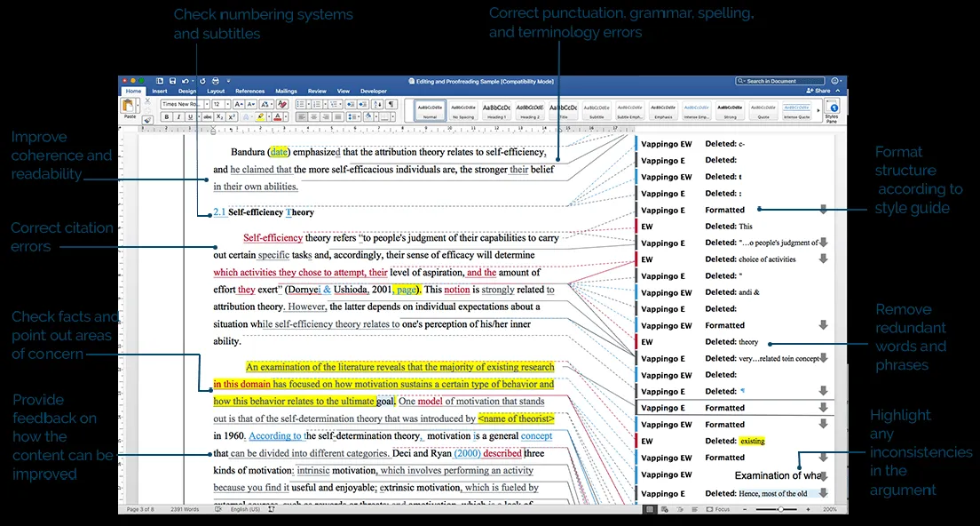Switch to the Insert tab
Screen dimensions: 980x526
coord(160,92)
